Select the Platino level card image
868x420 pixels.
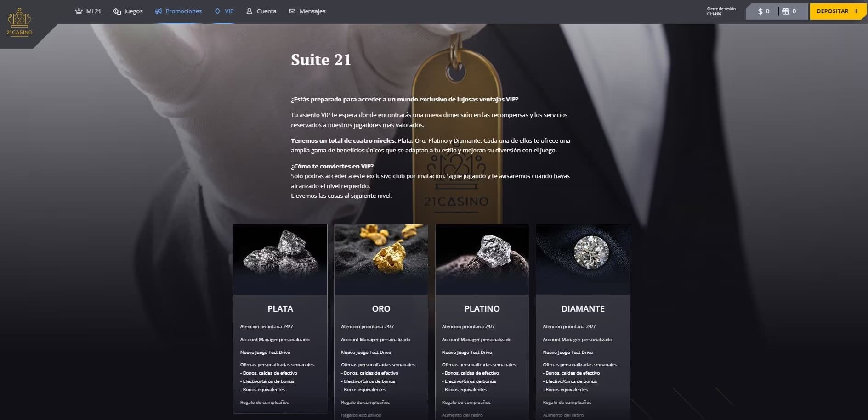482,259
